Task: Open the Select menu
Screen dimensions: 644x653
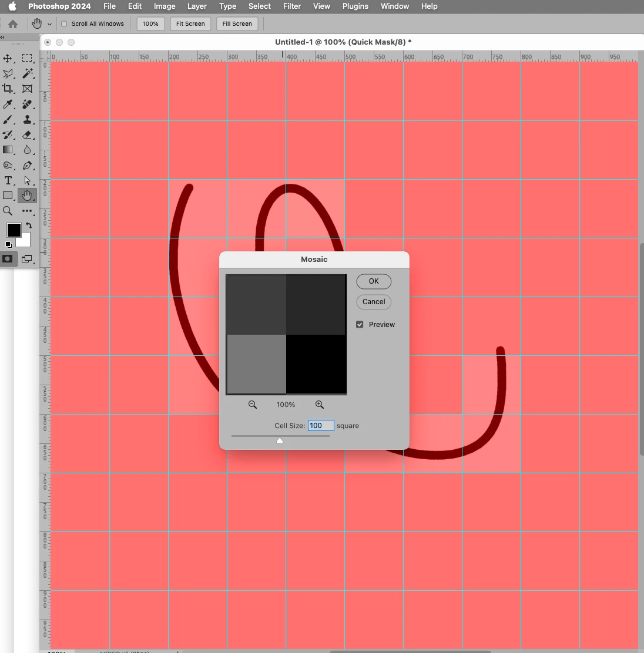Action: click(x=260, y=6)
